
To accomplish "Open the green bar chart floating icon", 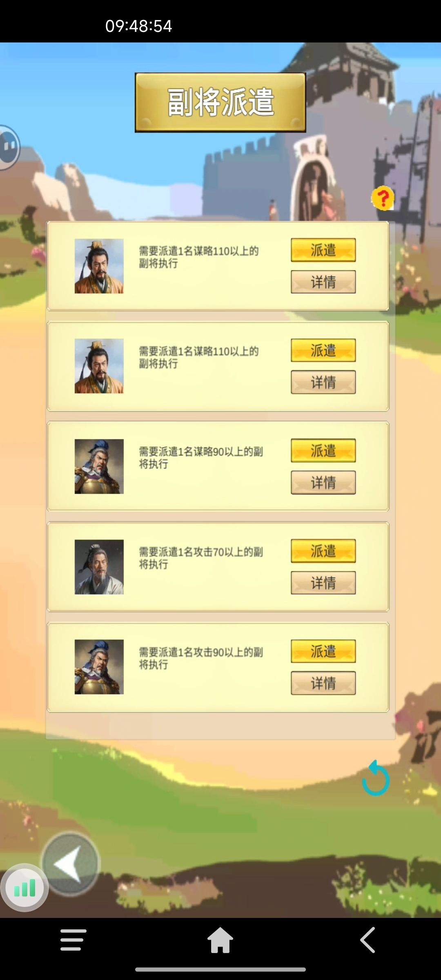I will pos(24,888).
